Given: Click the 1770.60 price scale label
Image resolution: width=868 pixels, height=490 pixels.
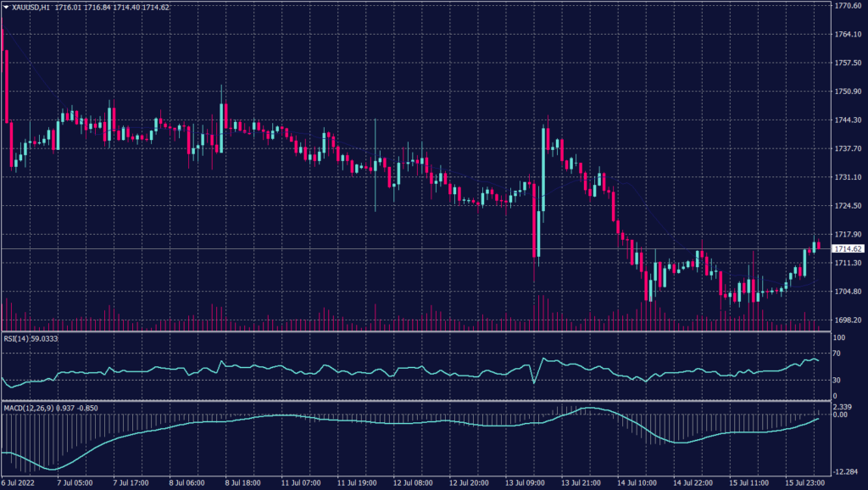Looking at the screenshot, I should tap(849, 6).
